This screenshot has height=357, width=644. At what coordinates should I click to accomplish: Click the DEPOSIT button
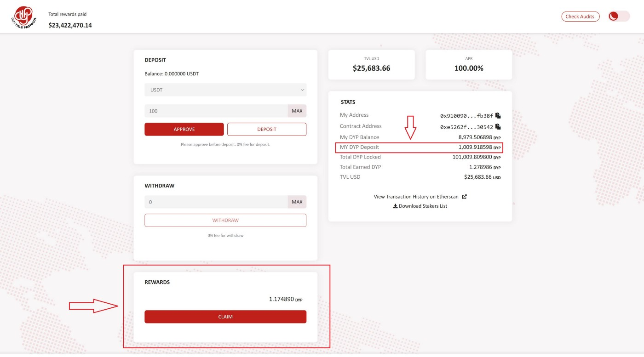click(x=267, y=129)
